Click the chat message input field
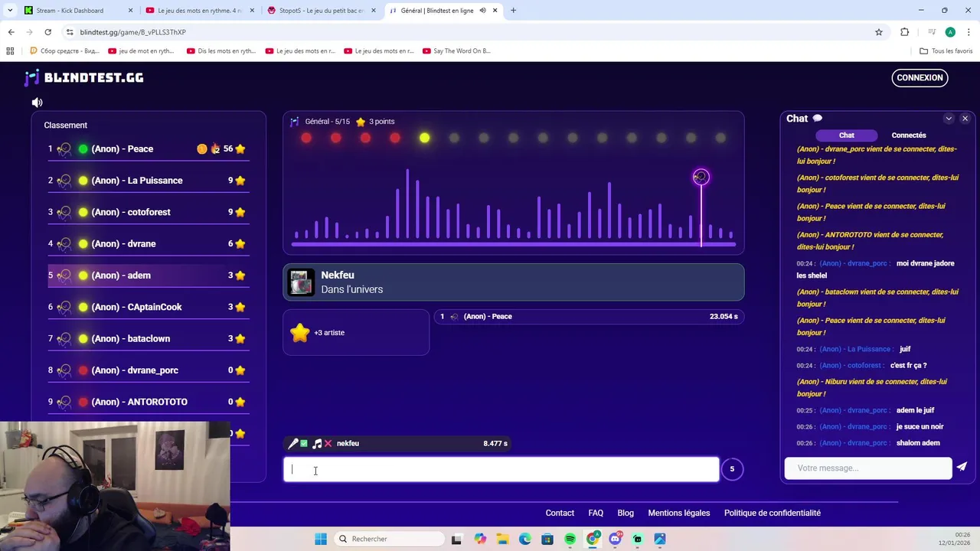 867,468
